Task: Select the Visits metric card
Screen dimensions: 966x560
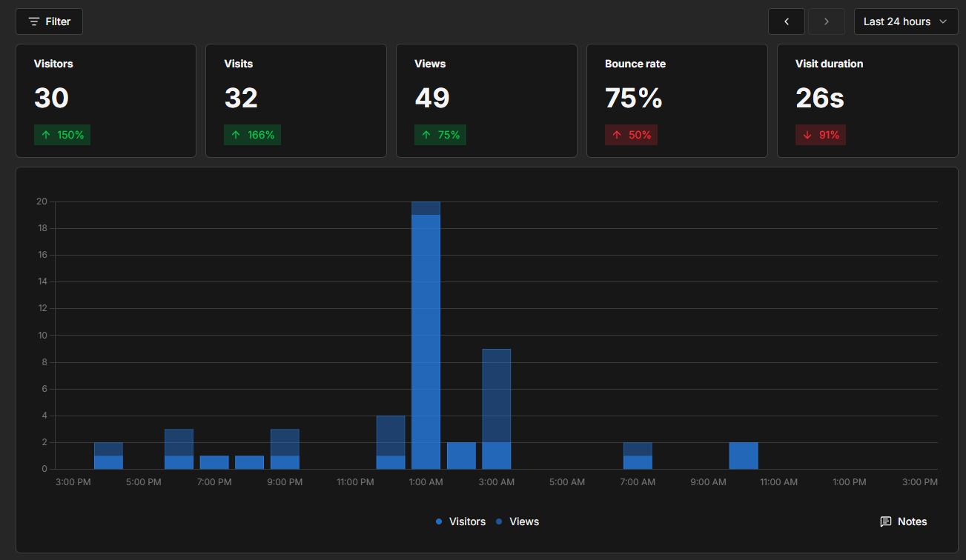Action: [x=296, y=101]
